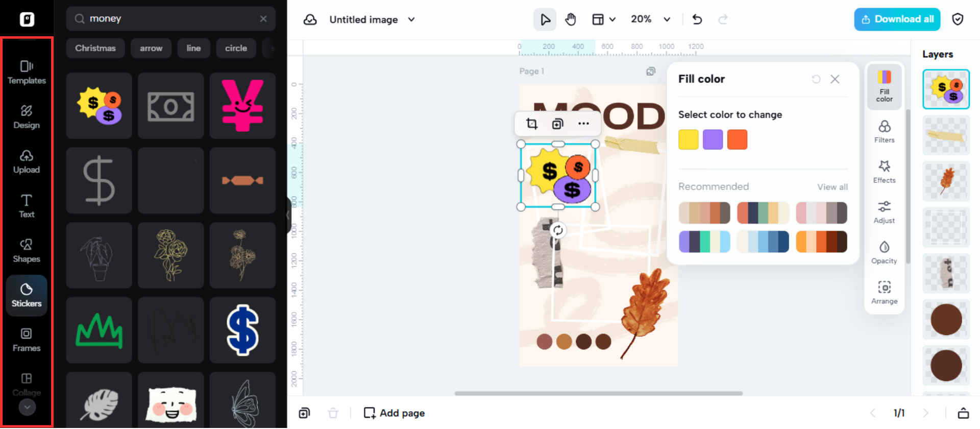Open the Design panel
980x429 pixels.
27,117
